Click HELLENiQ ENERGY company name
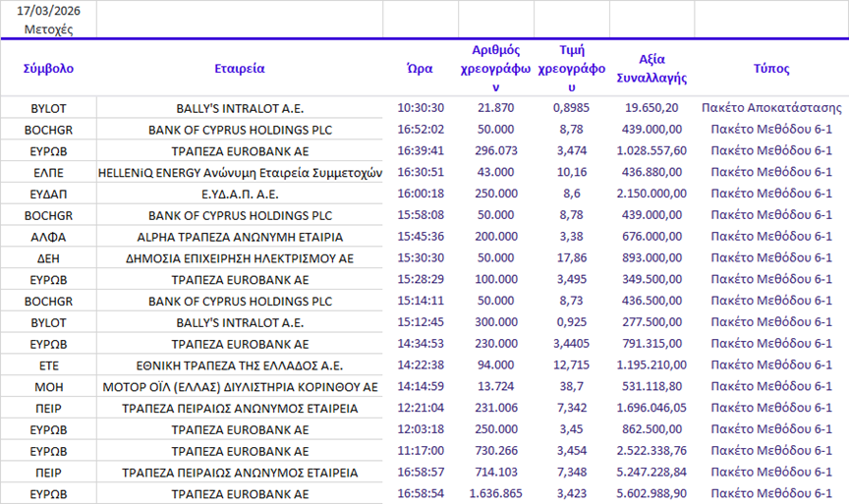Screen dimensions: 849x504 click(240, 173)
